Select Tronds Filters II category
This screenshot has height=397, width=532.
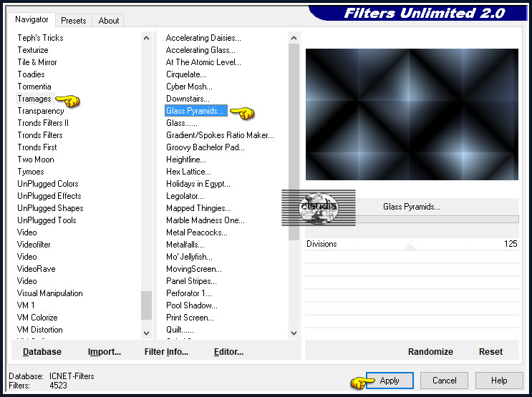(x=43, y=123)
